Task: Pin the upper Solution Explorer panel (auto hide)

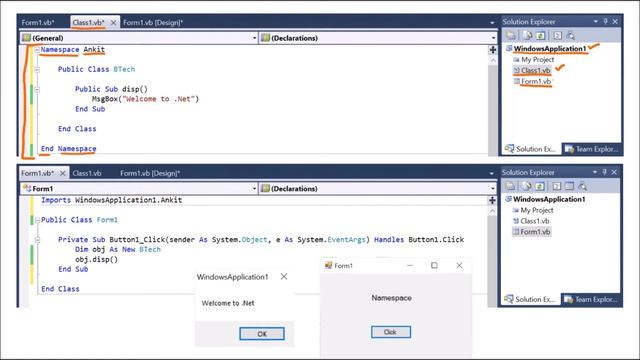Action: coord(605,21)
